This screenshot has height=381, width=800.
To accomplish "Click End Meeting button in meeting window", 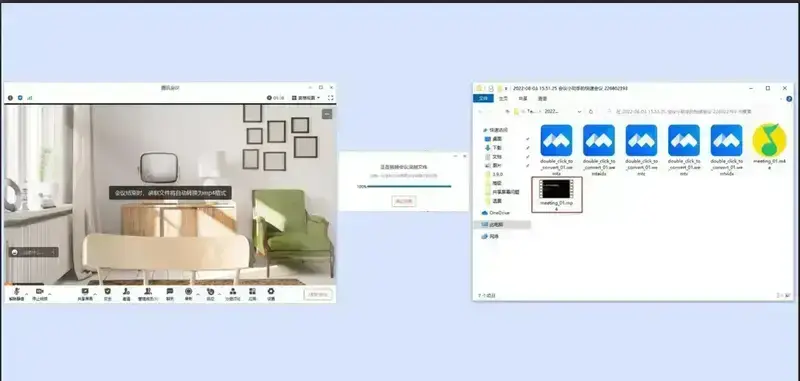I will (x=318, y=294).
